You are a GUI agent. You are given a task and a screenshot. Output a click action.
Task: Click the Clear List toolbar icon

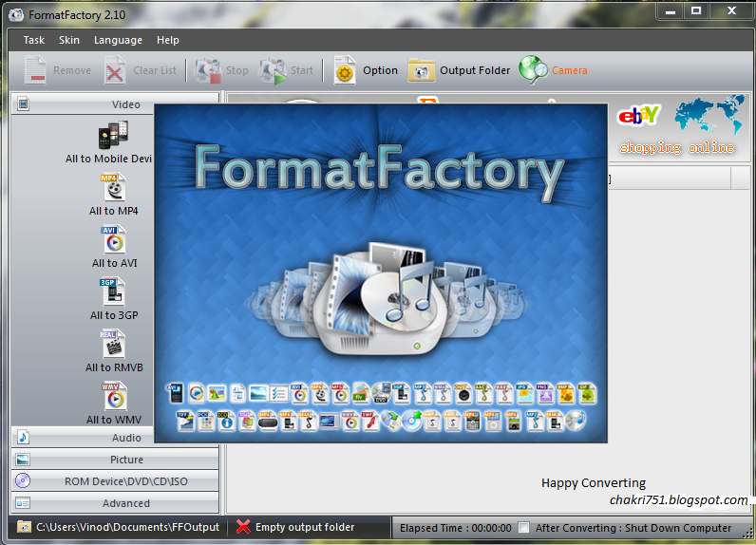coord(115,70)
